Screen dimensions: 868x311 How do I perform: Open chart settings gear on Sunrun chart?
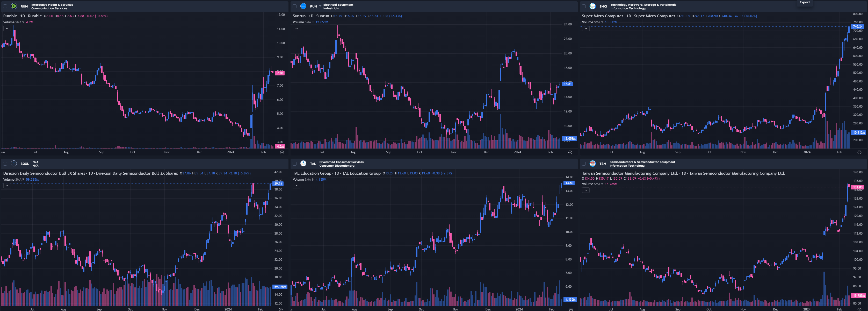click(570, 152)
